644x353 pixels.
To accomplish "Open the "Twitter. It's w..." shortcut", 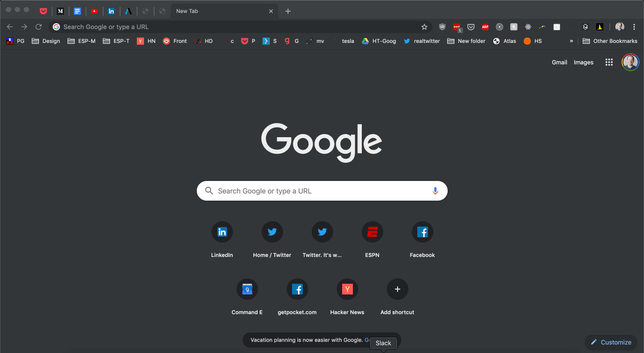I will click(x=322, y=240).
